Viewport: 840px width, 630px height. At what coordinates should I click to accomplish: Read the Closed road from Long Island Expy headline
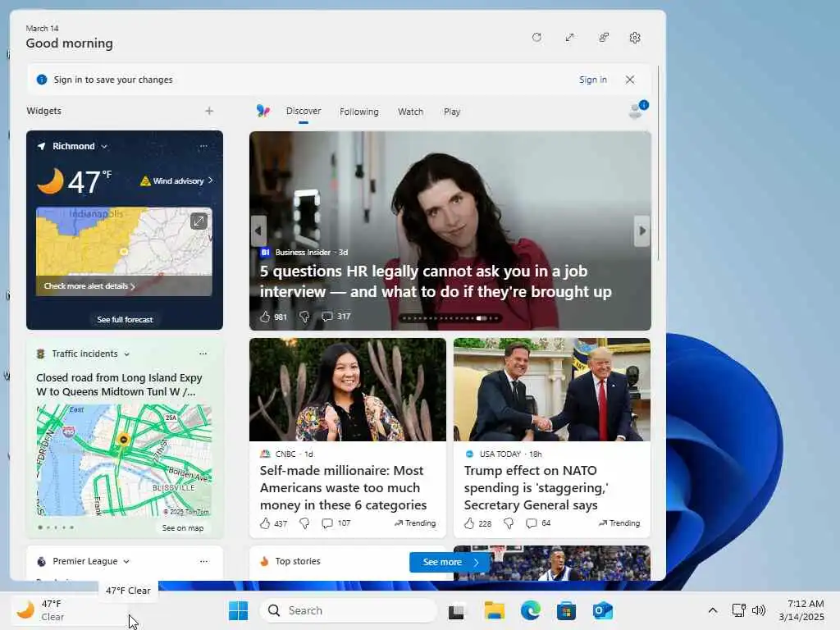pyautogui.click(x=119, y=385)
